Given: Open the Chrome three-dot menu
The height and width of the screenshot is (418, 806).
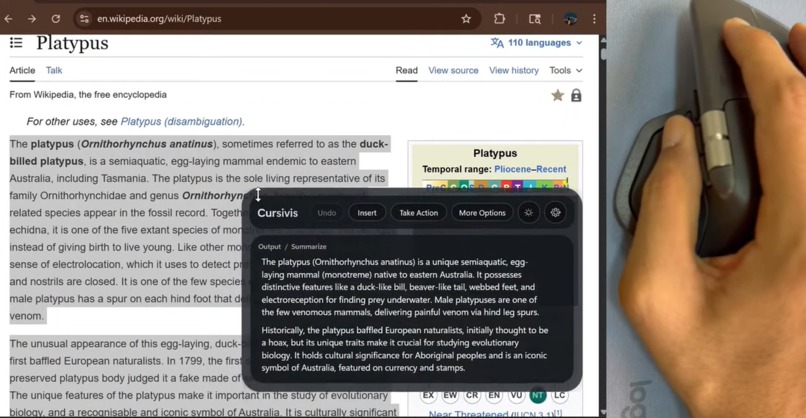Looking at the screenshot, I should point(594,19).
